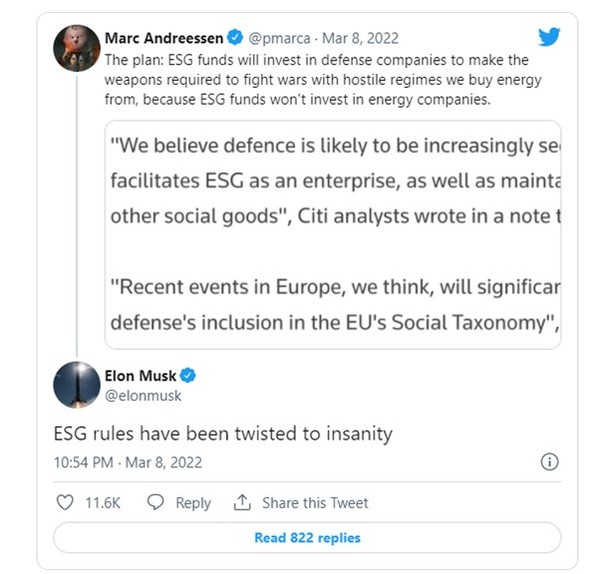Open the Elon Musk name link
Screen dimensions: 600x574
point(140,376)
